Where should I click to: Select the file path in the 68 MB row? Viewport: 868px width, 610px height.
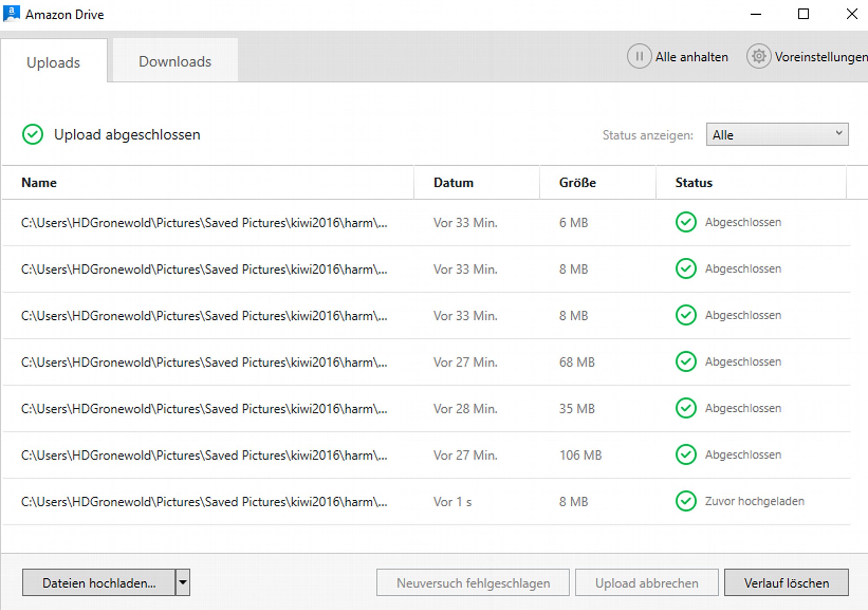coord(204,362)
